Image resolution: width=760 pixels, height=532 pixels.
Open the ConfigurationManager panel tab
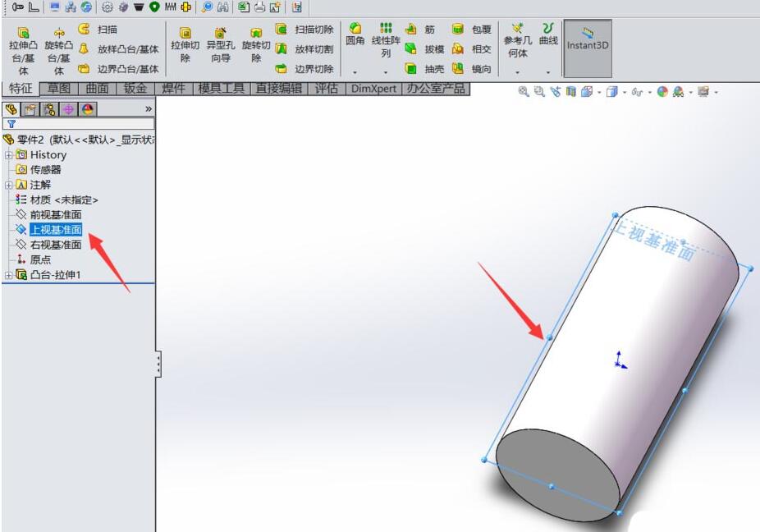49,109
